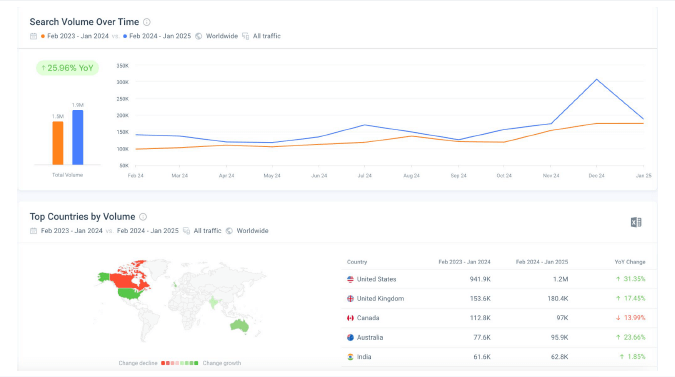Image resolution: width=675 pixels, height=377 pixels.
Task: Click the United States flag icon
Action: [x=350, y=279]
